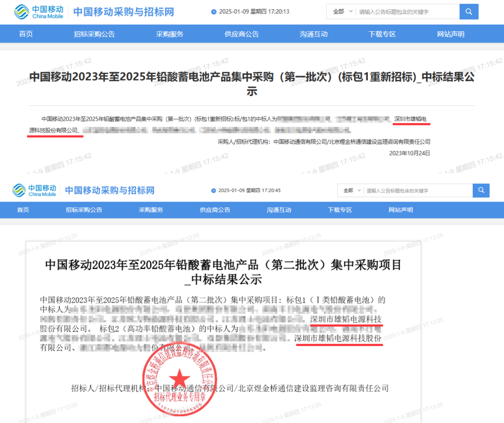This screenshot has height=423, width=504.
Task: Click the red 招标代理业务专用章 seal
Action: 179,379
